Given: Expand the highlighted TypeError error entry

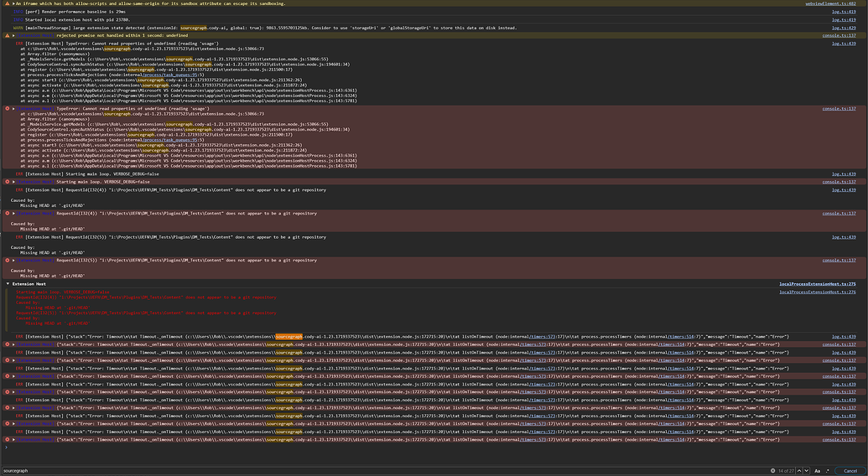Looking at the screenshot, I should click(x=13, y=109).
